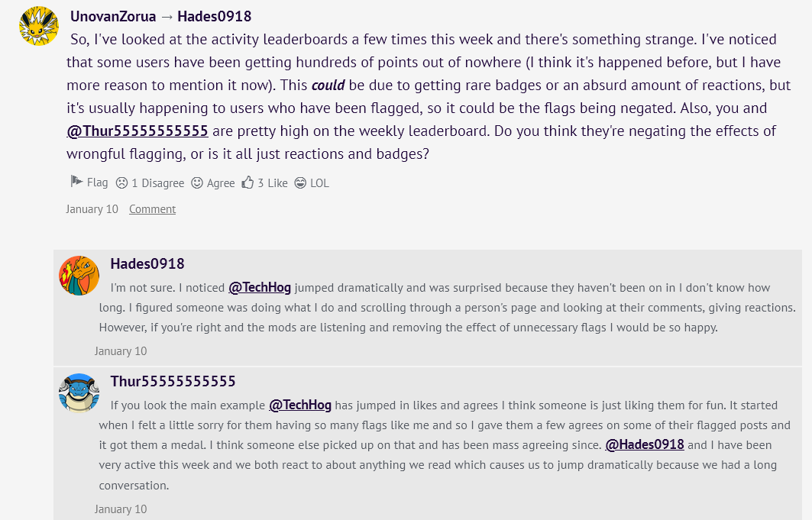The image size is (812, 520).
Task: Open the Hades0918 recipient name in post header
Action: [x=214, y=16]
